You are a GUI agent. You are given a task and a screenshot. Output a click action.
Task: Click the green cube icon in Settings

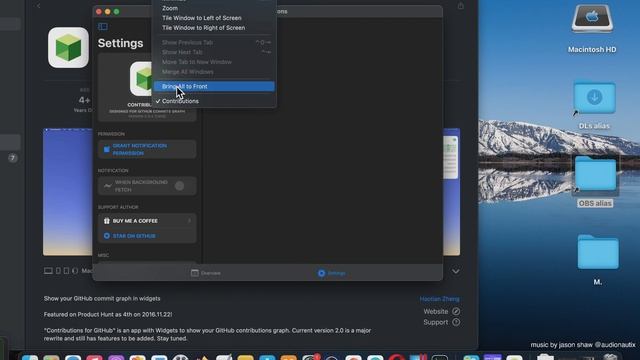pyautogui.click(x=141, y=79)
